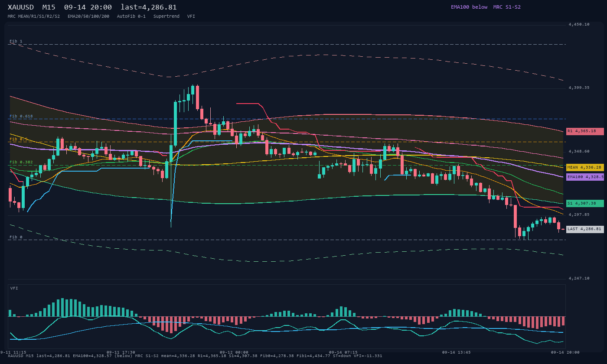This screenshot has width=607, height=364.
Task: Click the 4,399.35 price axis label
Action: 579,88
